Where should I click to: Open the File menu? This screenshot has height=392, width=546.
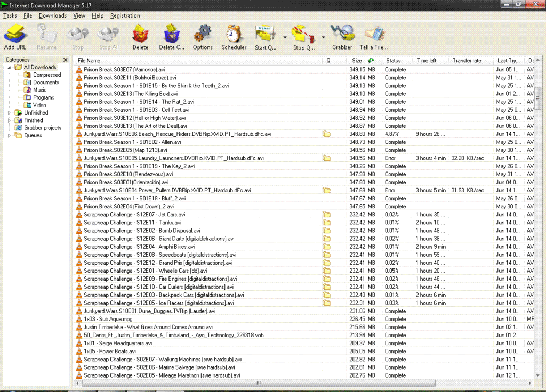[x=28, y=15]
